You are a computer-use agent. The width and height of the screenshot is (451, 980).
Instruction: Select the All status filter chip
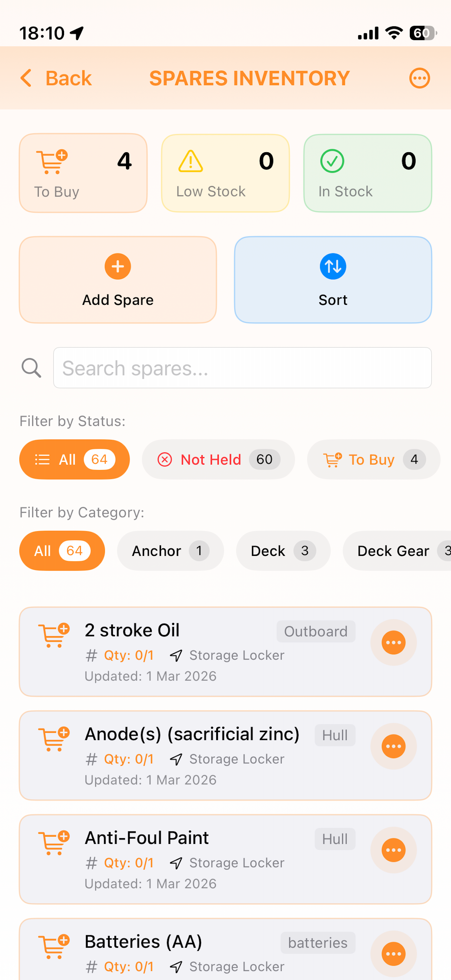(x=74, y=460)
